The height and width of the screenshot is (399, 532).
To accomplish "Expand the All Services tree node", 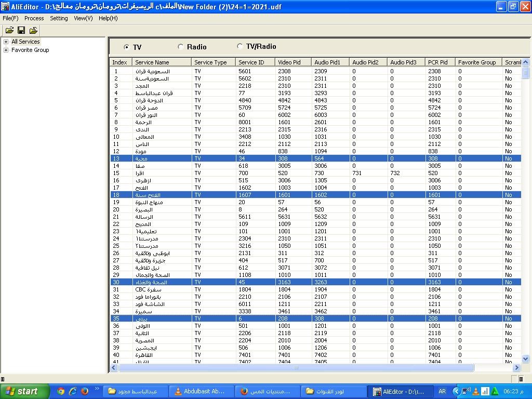I will tap(6, 42).
